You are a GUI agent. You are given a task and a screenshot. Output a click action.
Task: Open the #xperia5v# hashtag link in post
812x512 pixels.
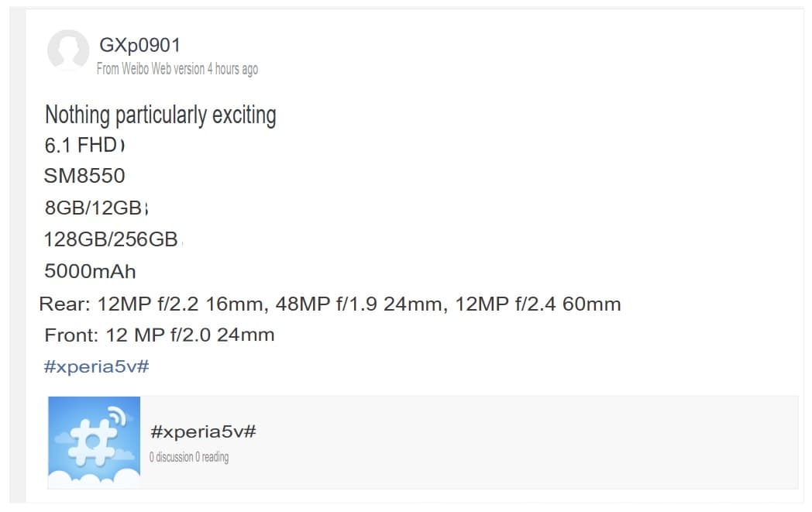(x=97, y=366)
